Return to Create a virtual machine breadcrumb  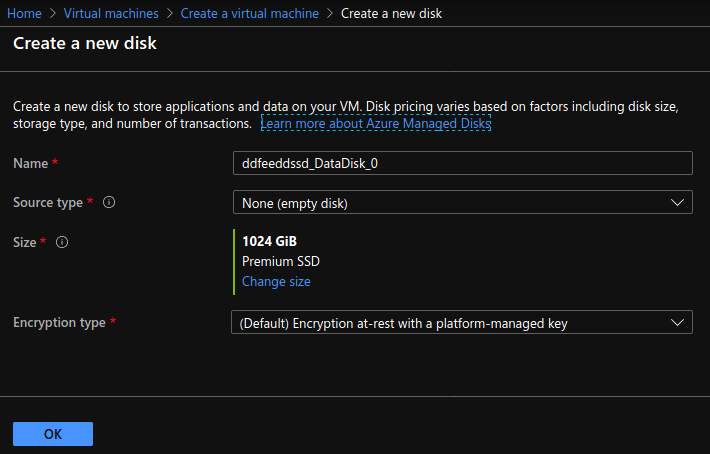tap(250, 14)
